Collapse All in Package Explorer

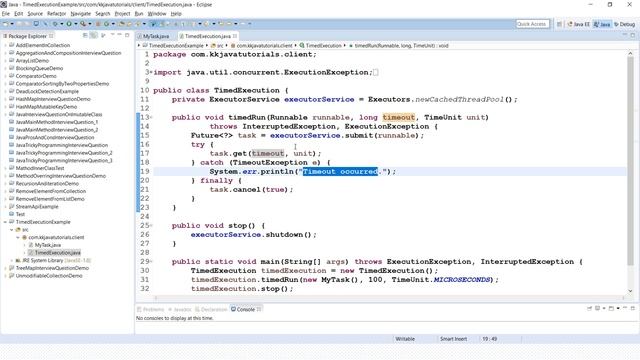[x=85, y=36]
